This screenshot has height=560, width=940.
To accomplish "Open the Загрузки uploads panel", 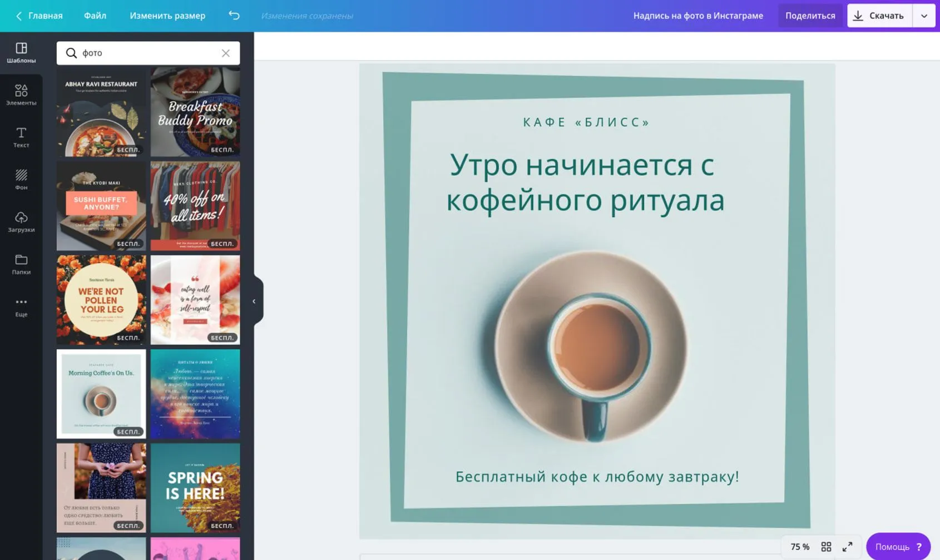I will tap(21, 222).
